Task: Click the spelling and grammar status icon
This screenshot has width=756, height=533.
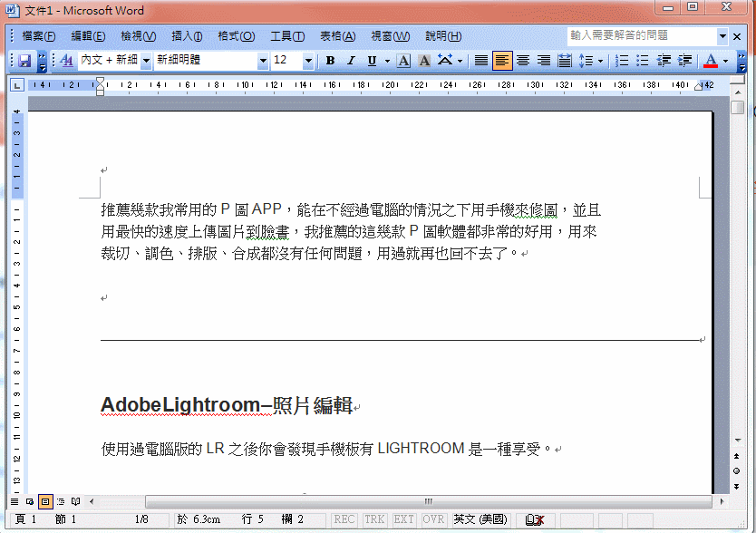Action: (x=535, y=520)
